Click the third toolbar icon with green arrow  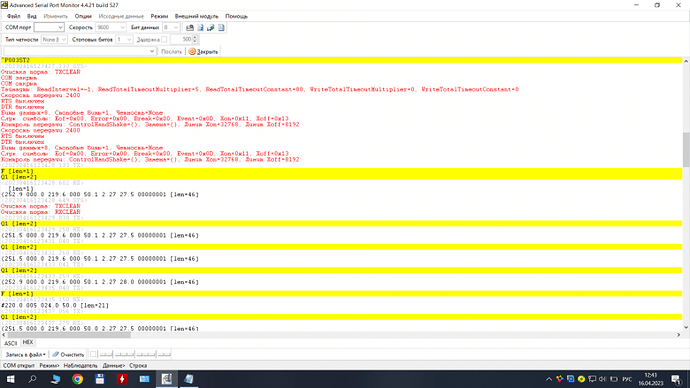click(x=211, y=27)
